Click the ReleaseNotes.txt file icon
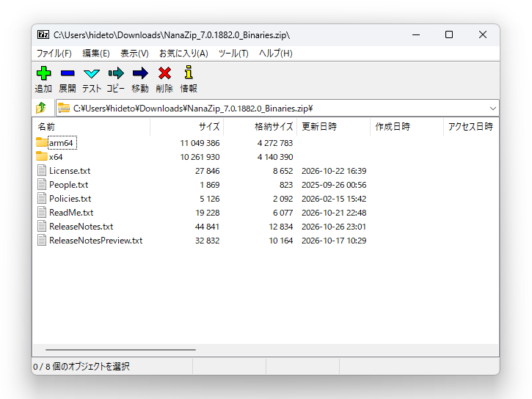Image resolution: width=532 pixels, height=399 pixels. tap(42, 226)
